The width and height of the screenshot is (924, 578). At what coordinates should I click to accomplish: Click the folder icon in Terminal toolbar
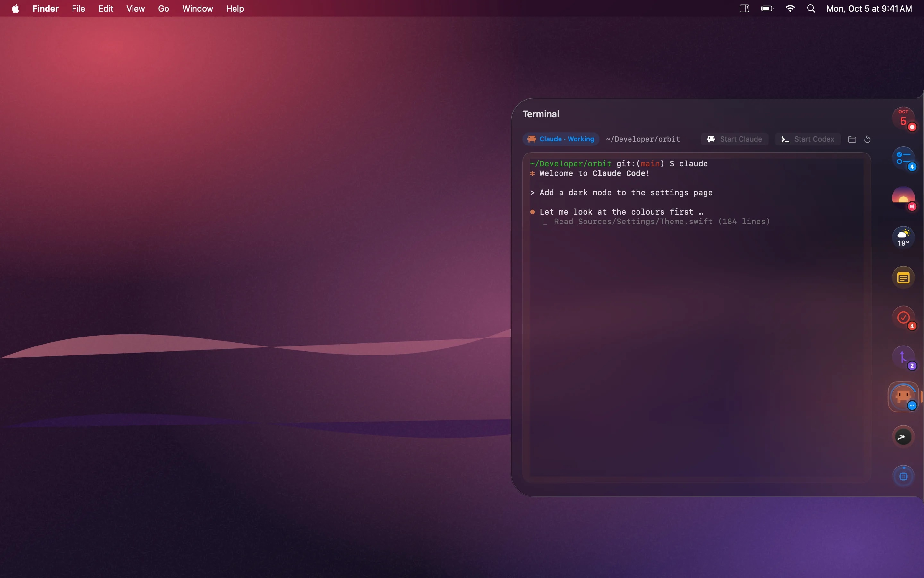click(852, 139)
